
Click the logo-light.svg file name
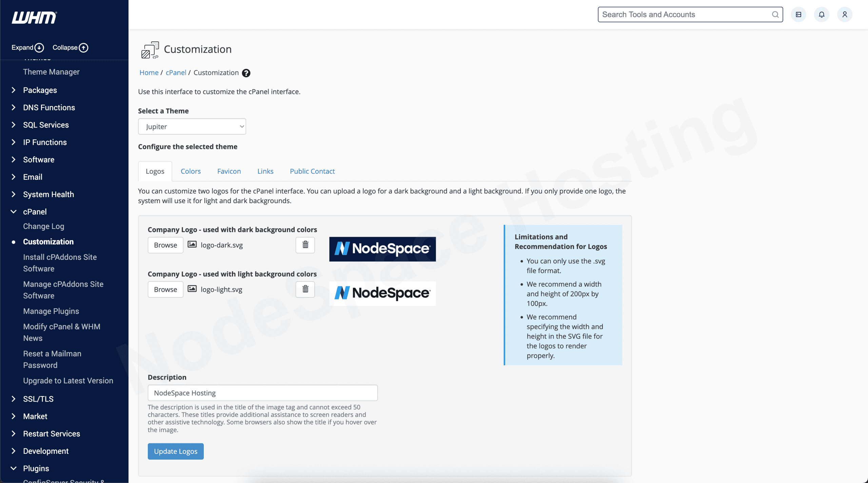click(221, 289)
